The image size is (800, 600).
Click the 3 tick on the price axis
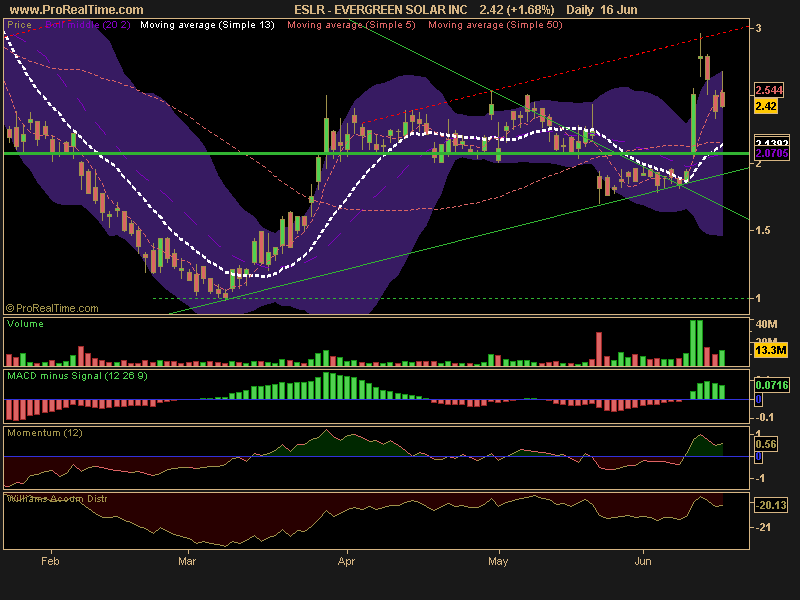(x=759, y=28)
